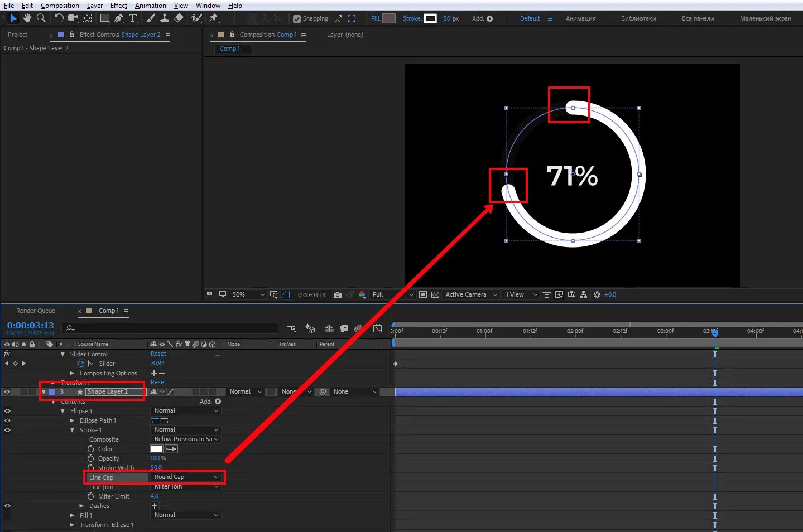Switch to the Render Queue tab

point(36,311)
